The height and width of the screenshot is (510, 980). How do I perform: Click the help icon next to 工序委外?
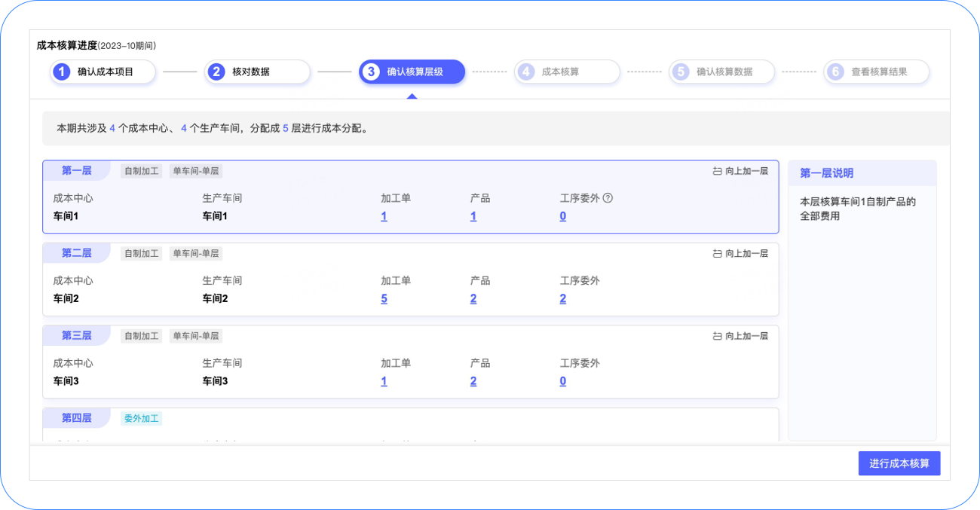[608, 198]
